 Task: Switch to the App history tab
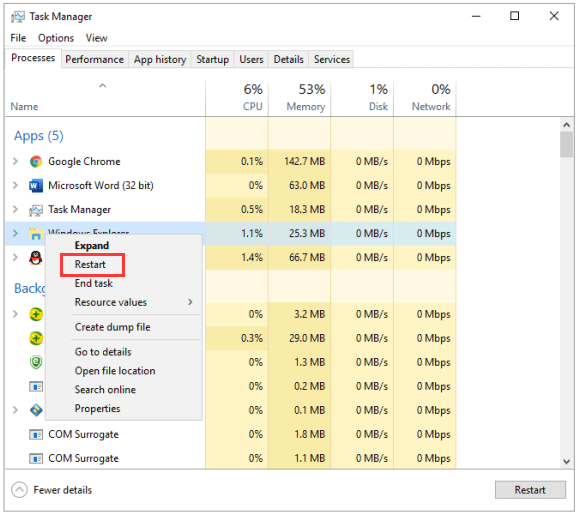tap(160, 59)
